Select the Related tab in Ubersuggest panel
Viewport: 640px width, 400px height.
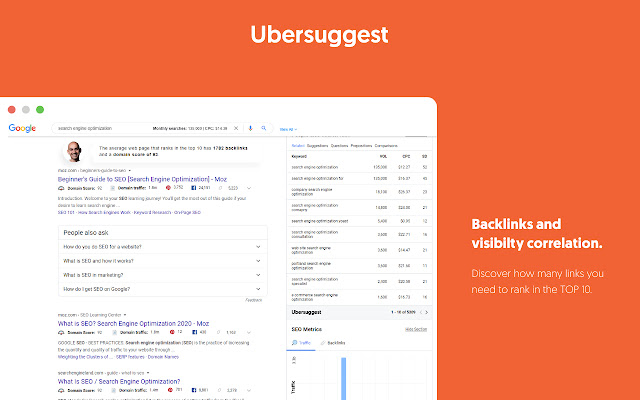(x=298, y=146)
